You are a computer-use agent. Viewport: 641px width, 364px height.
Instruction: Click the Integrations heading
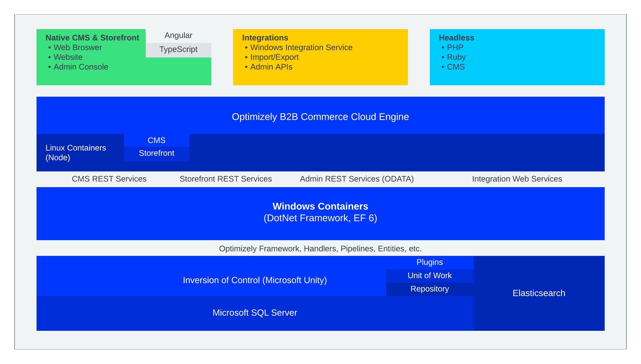265,38
